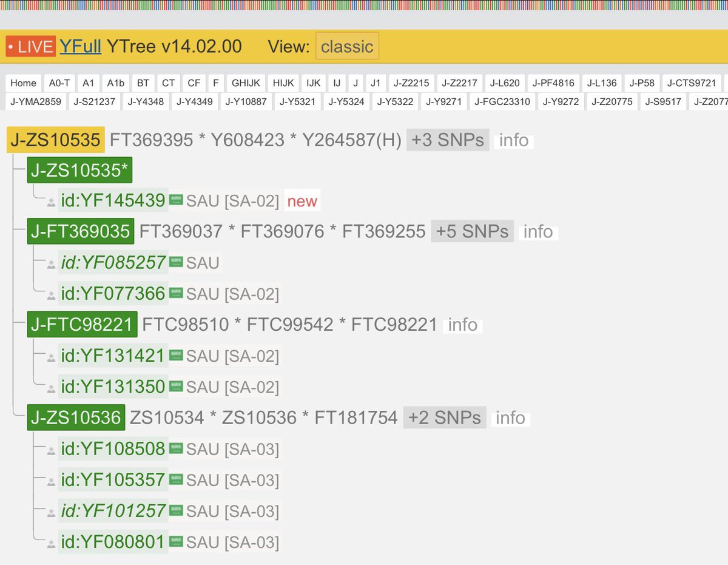The width and height of the screenshot is (728, 565).
Task: Click the Saudi flag next to id:YF080801
Action: click(176, 541)
